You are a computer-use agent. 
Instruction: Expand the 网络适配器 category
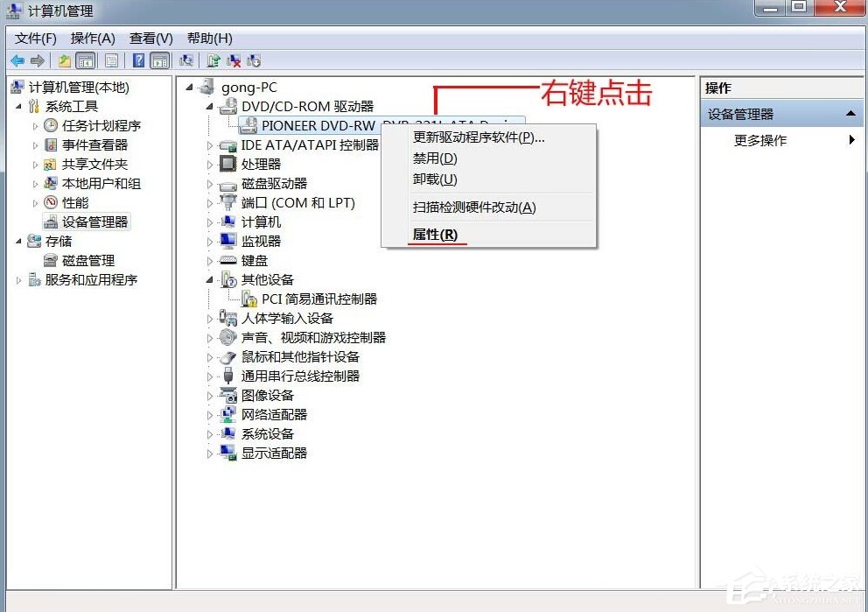pos(208,414)
